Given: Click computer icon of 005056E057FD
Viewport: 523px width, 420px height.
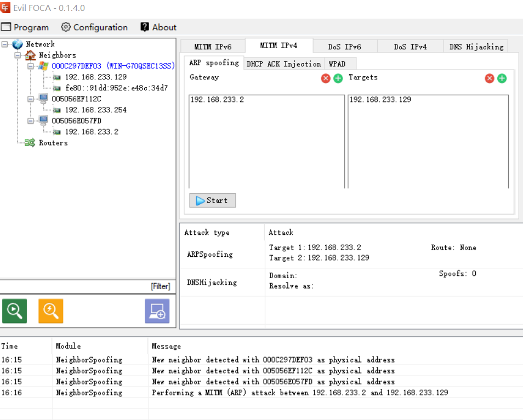Looking at the screenshot, I should coord(43,120).
